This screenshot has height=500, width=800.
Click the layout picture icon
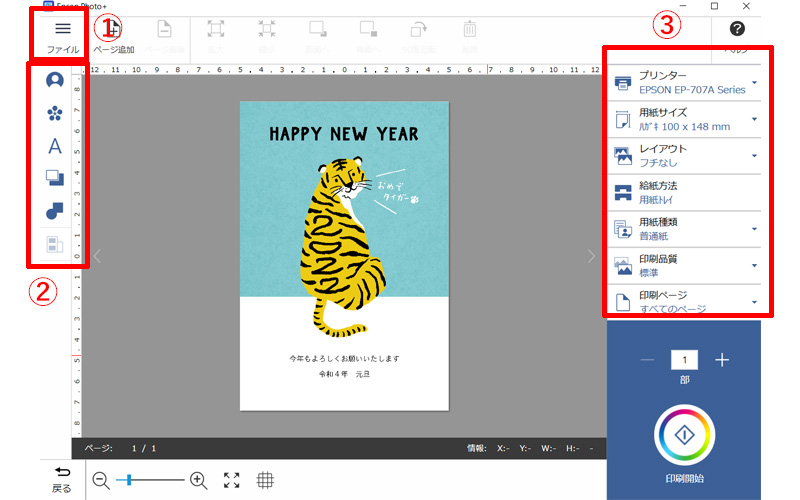[622, 156]
